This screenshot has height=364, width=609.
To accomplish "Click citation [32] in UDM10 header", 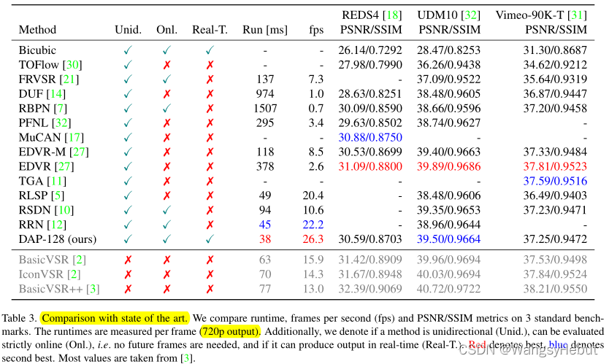I will (x=471, y=15).
